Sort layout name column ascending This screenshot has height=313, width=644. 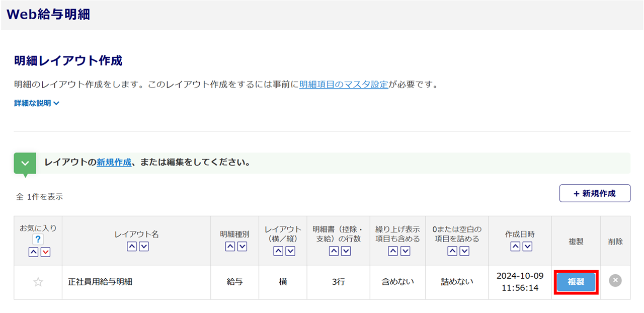tap(131, 246)
